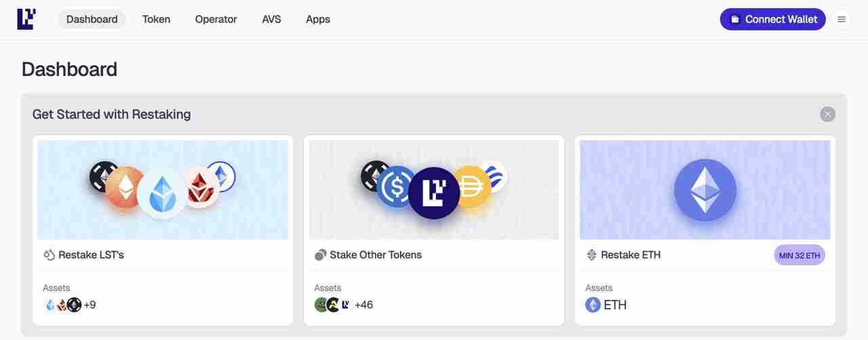Open the Apps tab
The width and height of the screenshot is (868, 340).
point(318,19)
